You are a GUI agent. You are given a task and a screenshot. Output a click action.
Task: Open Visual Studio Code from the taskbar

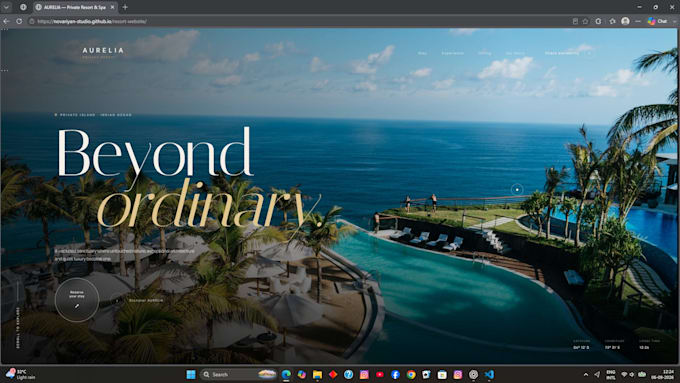click(x=489, y=374)
